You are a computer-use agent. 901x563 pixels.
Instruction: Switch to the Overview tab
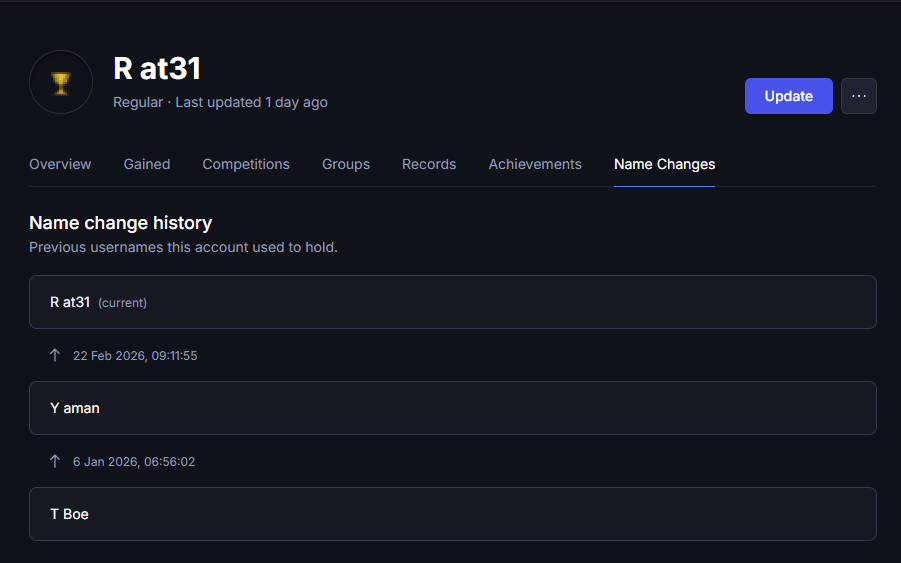[60, 164]
